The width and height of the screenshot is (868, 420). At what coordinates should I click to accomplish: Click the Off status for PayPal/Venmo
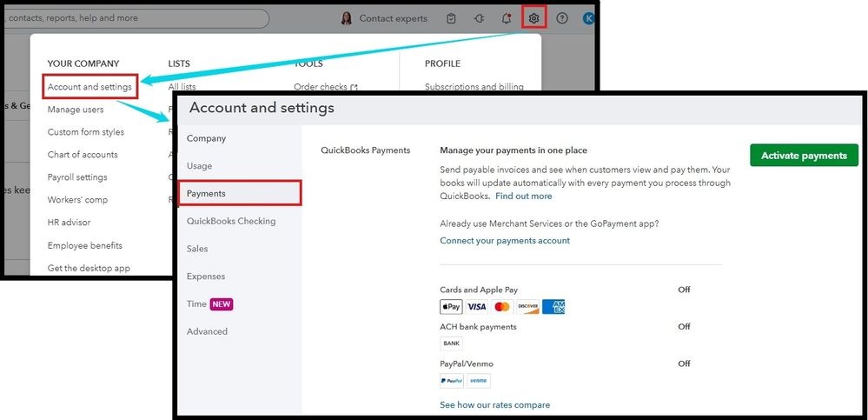684,363
